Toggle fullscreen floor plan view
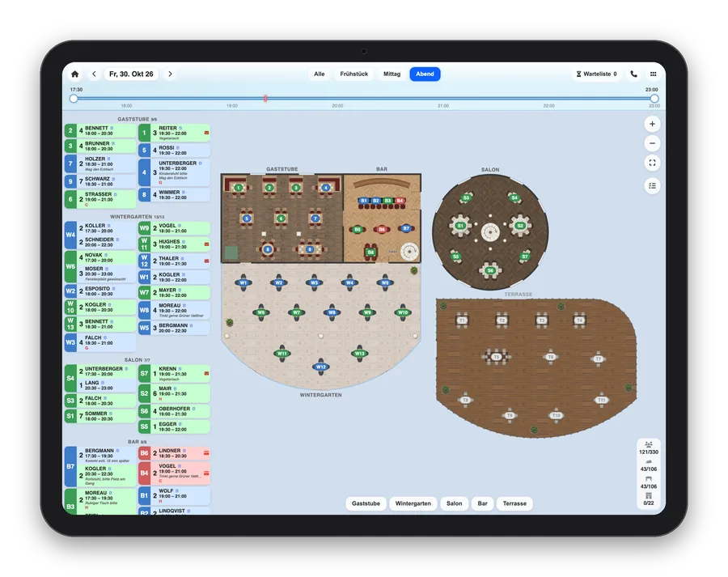 coord(652,163)
